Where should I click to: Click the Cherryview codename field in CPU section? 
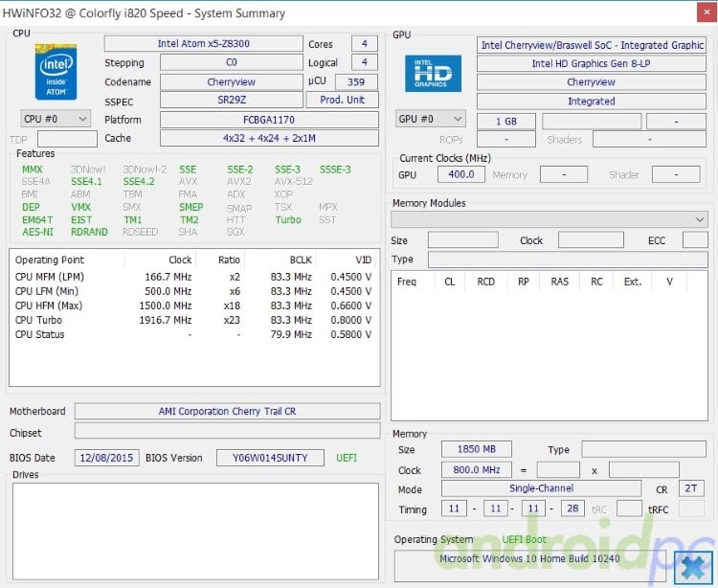pyautogui.click(x=232, y=82)
